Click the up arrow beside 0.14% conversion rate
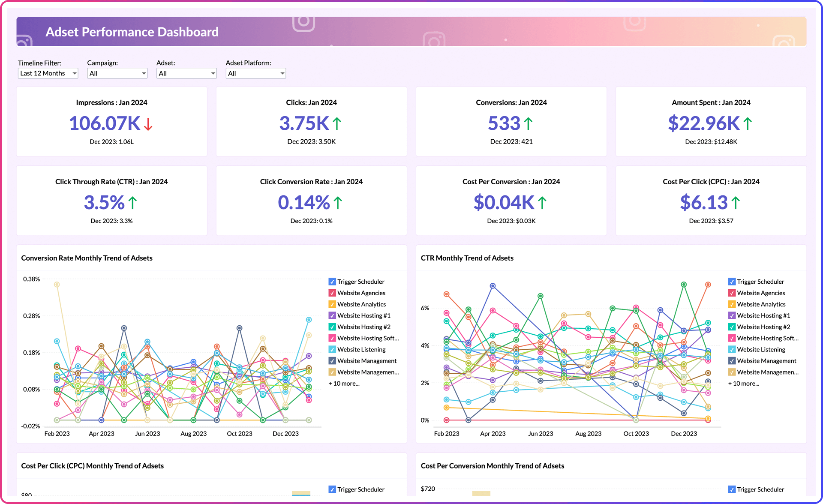 click(x=337, y=202)
